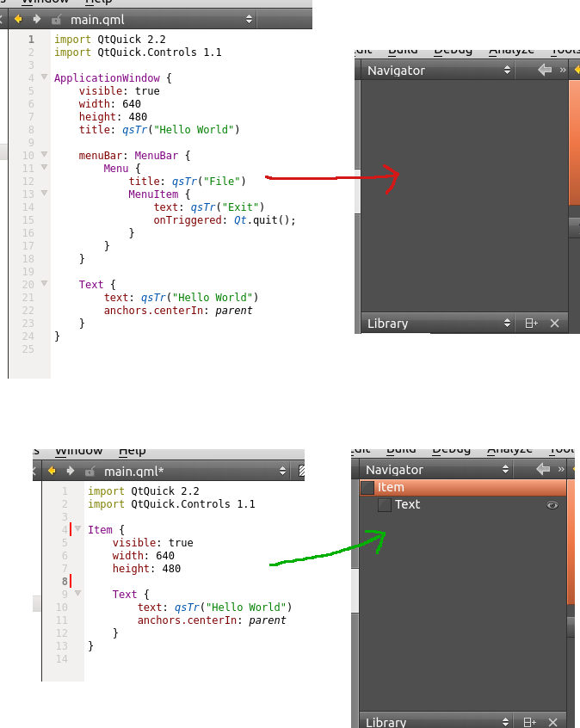Toggle the eye visibility icon for Text
Viewport: 580px width, 728px height.
point(552,505)
